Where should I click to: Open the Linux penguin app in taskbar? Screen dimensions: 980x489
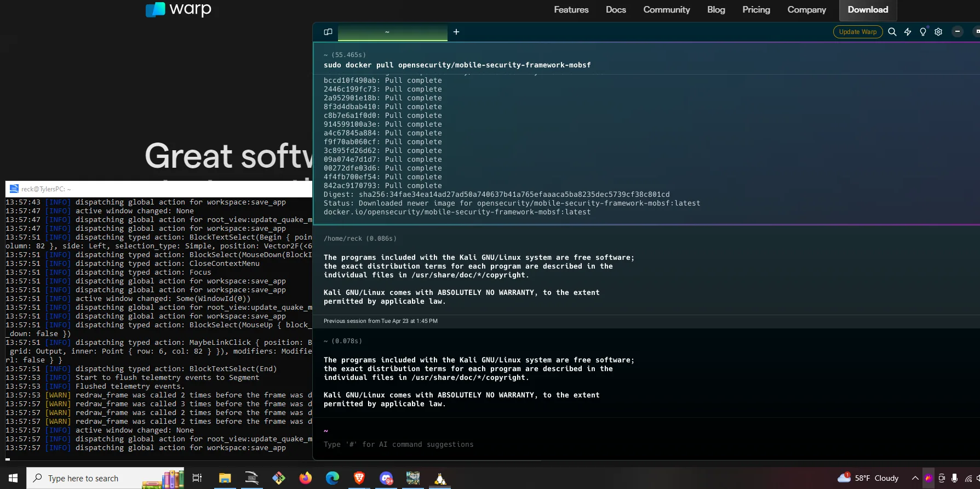(440, 478)
